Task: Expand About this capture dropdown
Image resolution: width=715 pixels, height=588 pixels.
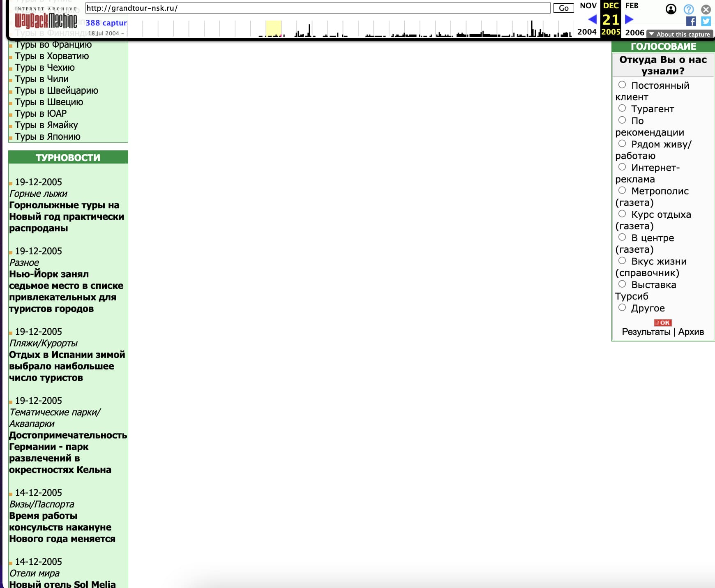Action: [680, 35]
